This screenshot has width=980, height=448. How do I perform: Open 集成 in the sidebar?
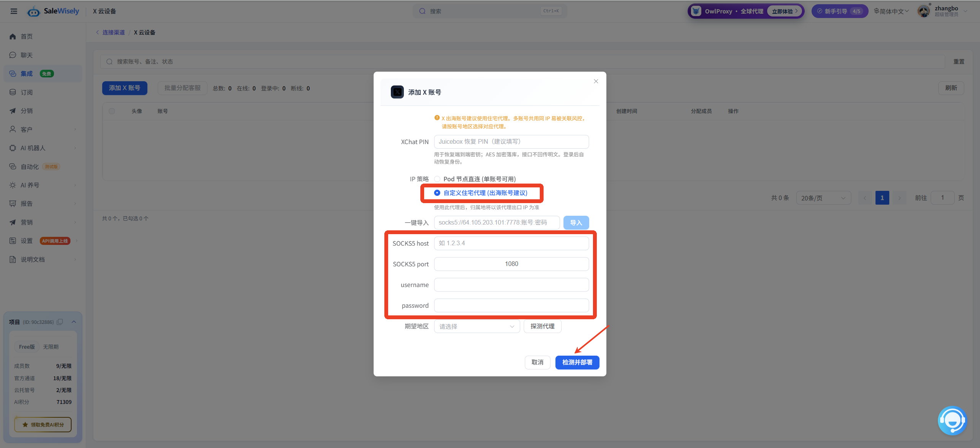tap(43, 74)
